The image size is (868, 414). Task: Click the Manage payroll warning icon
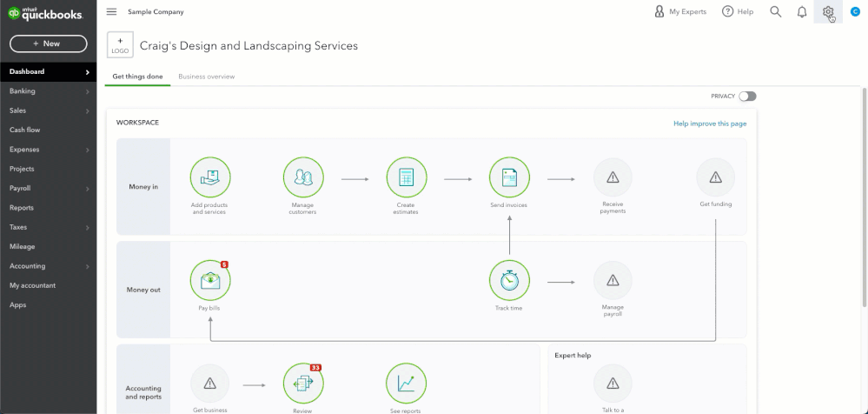(613, 280)
